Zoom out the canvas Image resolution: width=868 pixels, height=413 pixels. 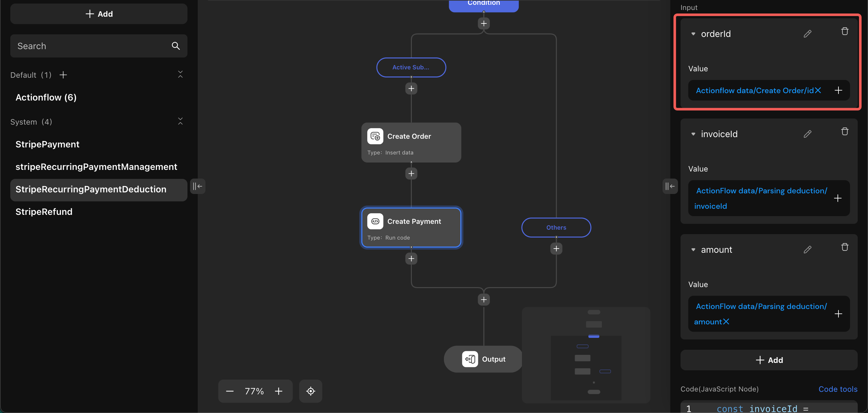[230, 391]
